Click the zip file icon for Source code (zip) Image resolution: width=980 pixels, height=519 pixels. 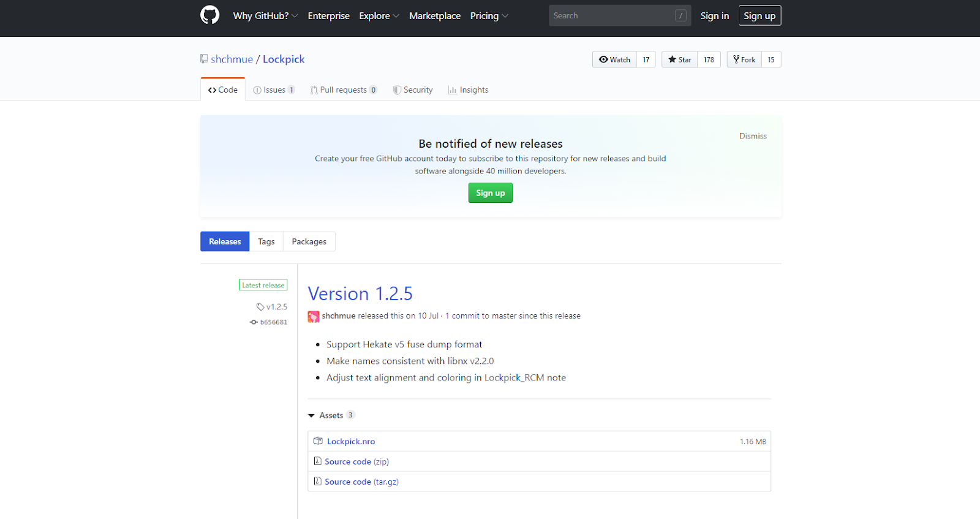click(317, 461)
